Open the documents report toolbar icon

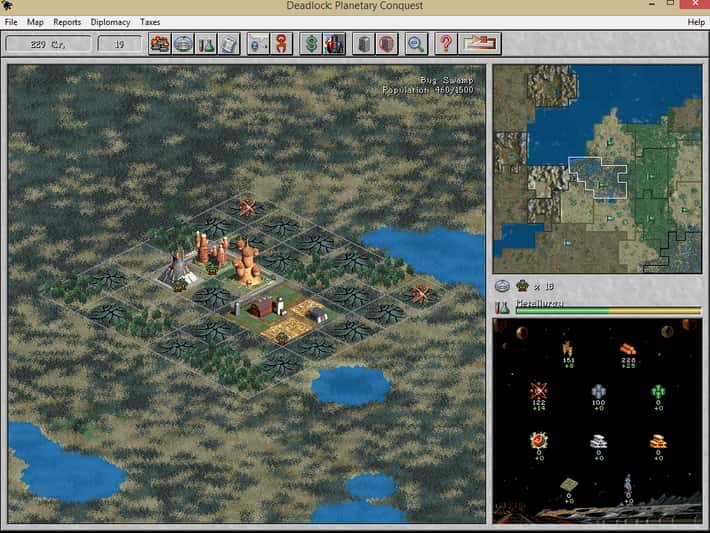pos(229,44)
